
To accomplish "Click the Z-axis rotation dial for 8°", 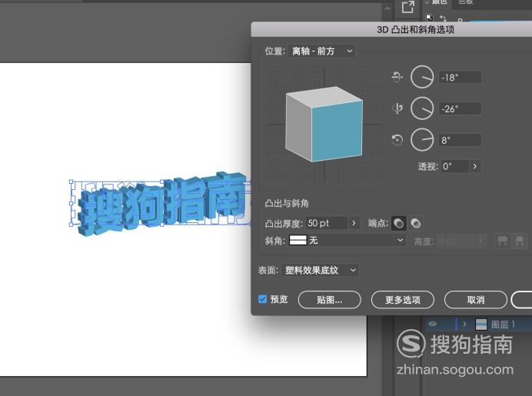I will [x=422, y=139].
